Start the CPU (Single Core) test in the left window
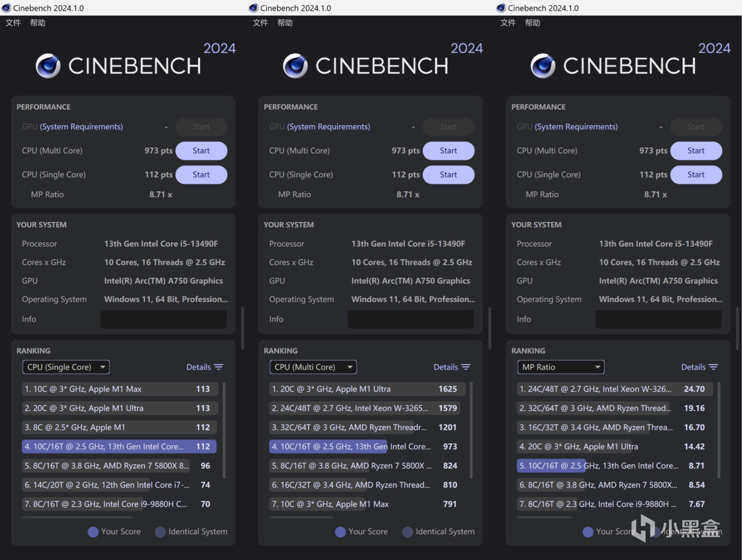The height and width of the screenshot is (560, 742). click(201, 174)
